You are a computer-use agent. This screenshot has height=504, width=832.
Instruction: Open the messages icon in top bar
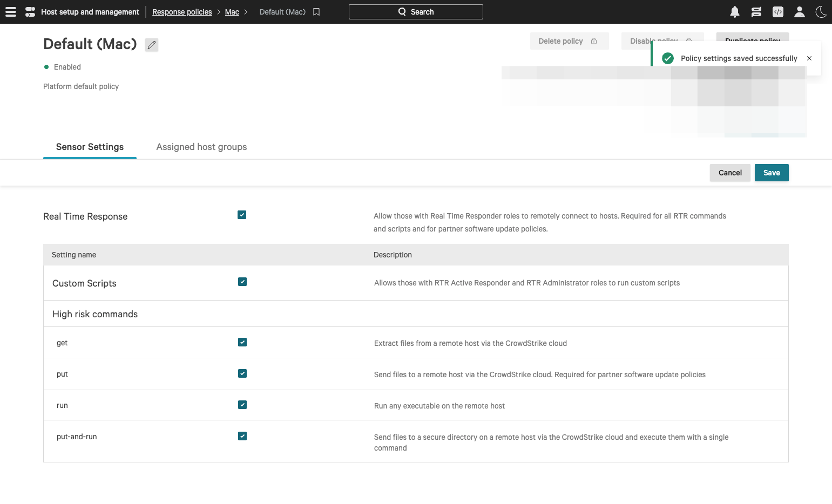point(756,12)
